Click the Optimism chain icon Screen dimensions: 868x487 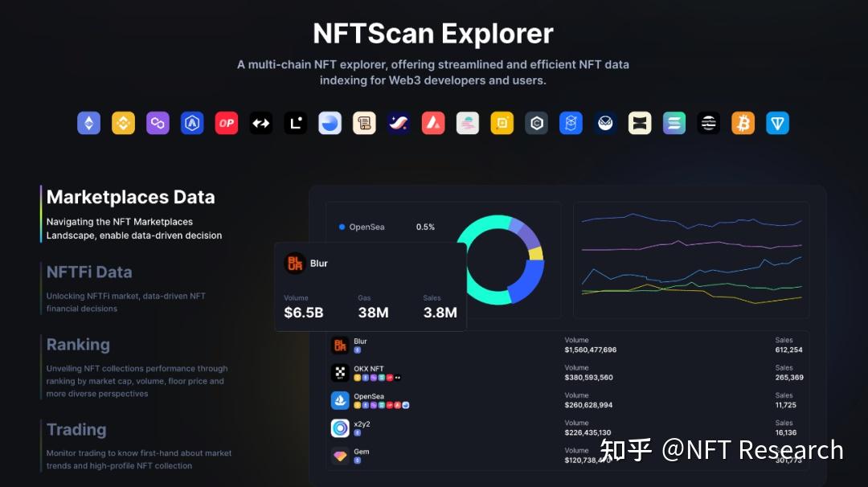click(226, 122)
